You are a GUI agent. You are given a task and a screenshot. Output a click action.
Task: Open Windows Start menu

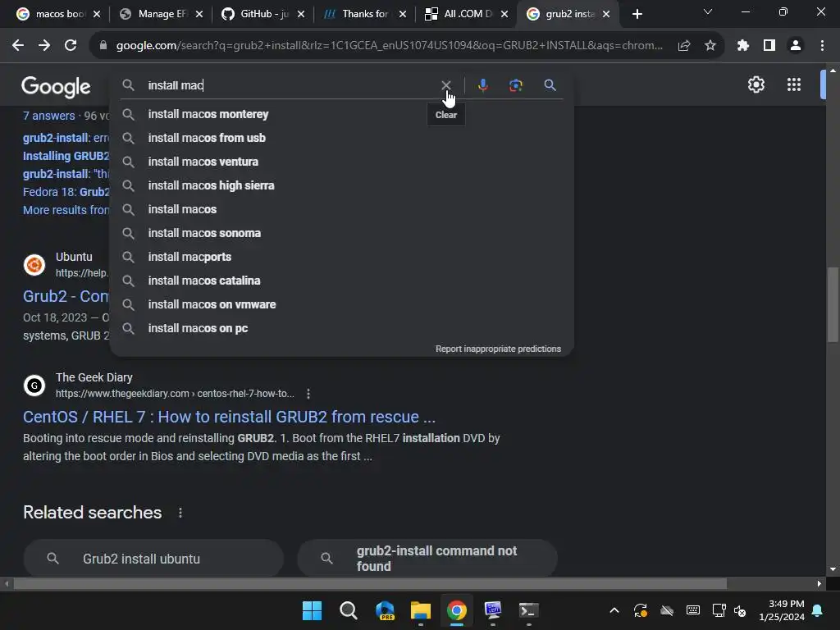point(312,610)
